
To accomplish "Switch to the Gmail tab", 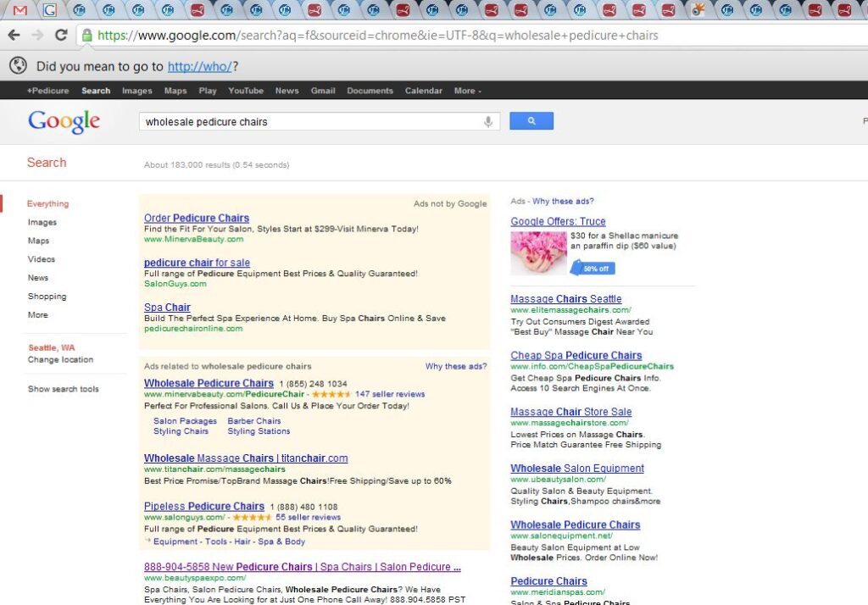I will tap(20, 10).
